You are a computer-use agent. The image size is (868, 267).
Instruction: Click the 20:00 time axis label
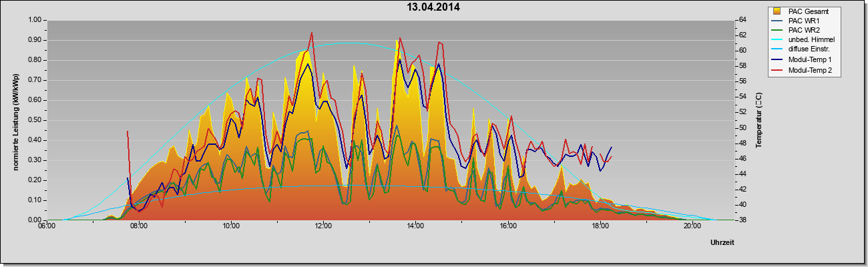[692, 226]
